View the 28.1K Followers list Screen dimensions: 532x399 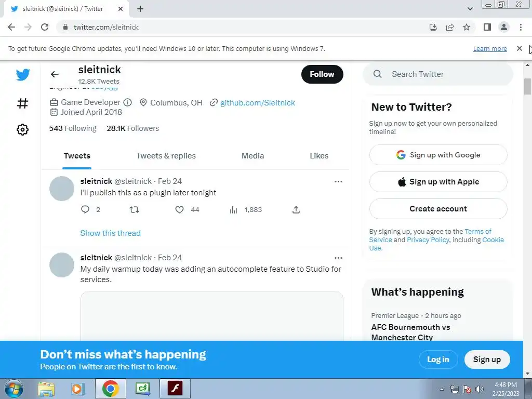132,128
